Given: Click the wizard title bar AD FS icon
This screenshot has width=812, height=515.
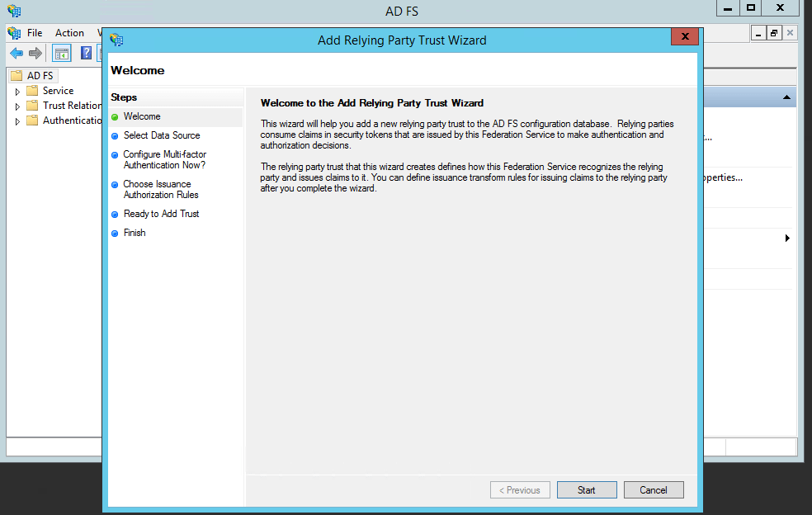Looking at the screenshot, I should click(116, 40).
